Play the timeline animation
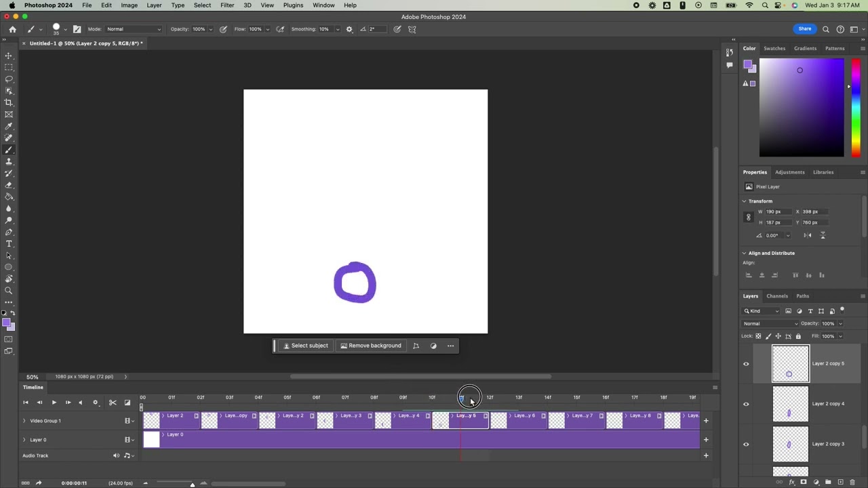The height and width of the screenshot is (488, 868). pyautogui.click(x=54, y=403)
